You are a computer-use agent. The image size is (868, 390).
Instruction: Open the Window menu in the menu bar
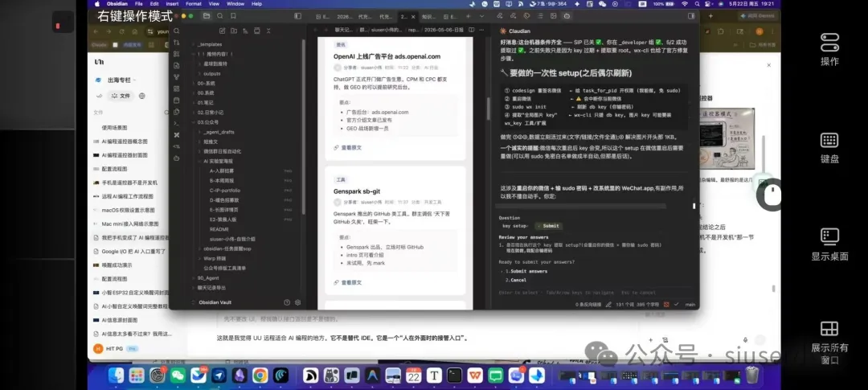coord(235,3)
